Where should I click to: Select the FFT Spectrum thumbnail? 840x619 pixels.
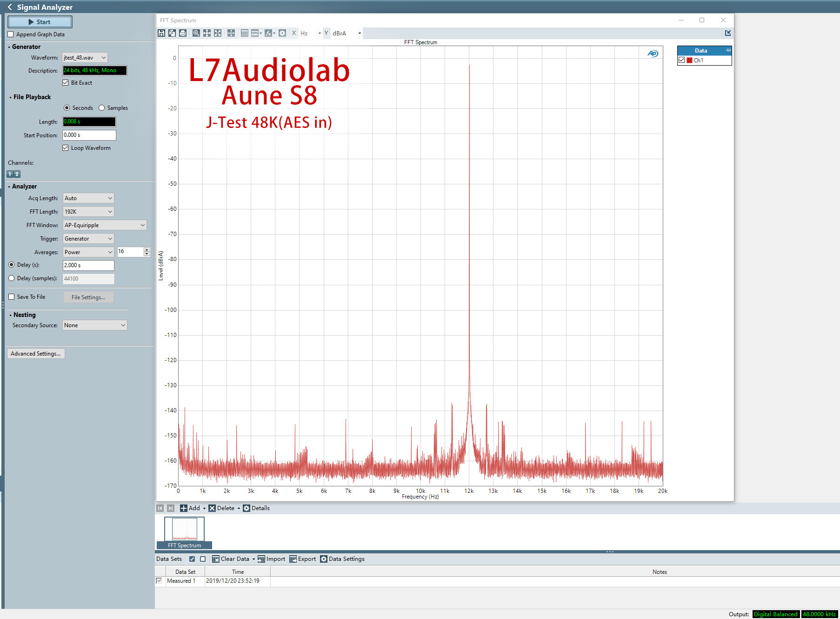[184, 533]
